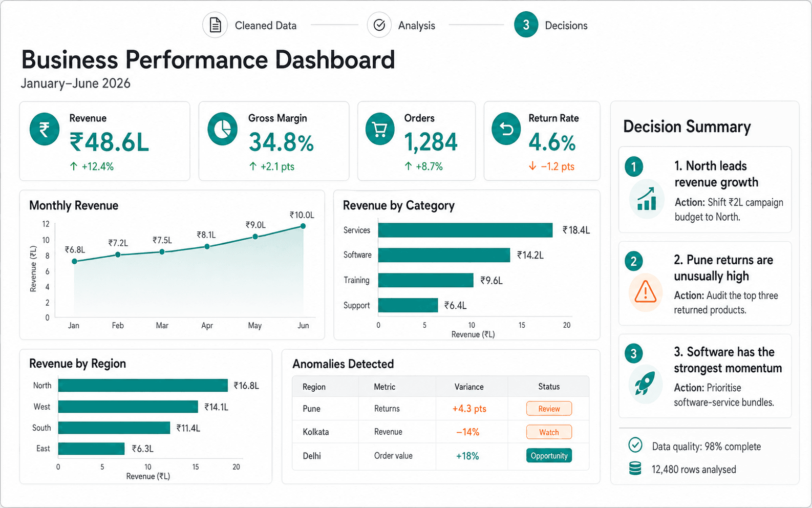Click the Review status button for Pune
The height and width of the screenshot is (508, 812).
point(549,409)
